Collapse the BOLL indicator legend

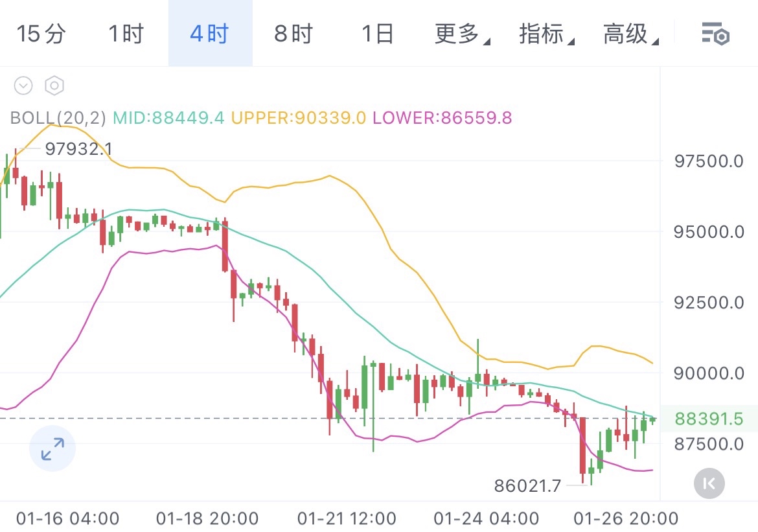[x=23, y=86]
